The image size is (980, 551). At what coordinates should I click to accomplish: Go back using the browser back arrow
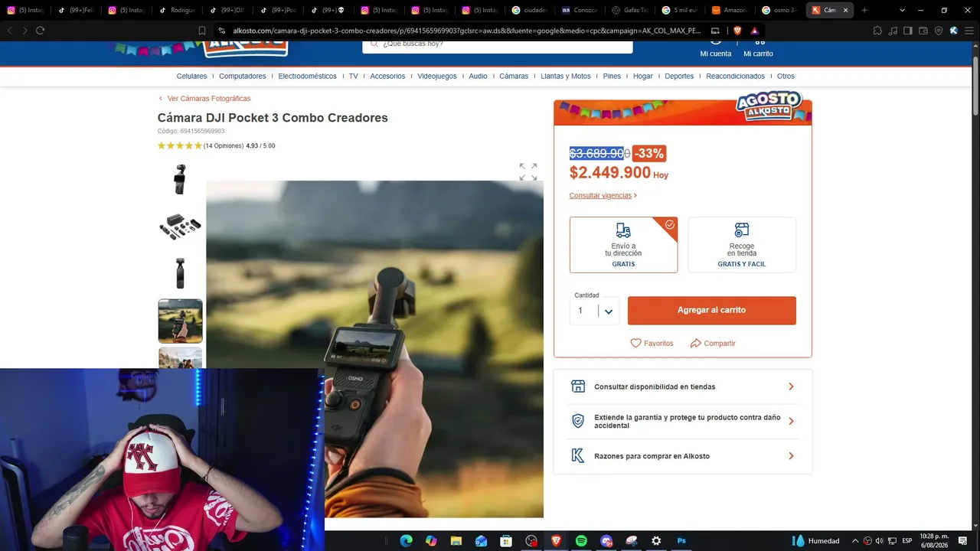(10, 31)
